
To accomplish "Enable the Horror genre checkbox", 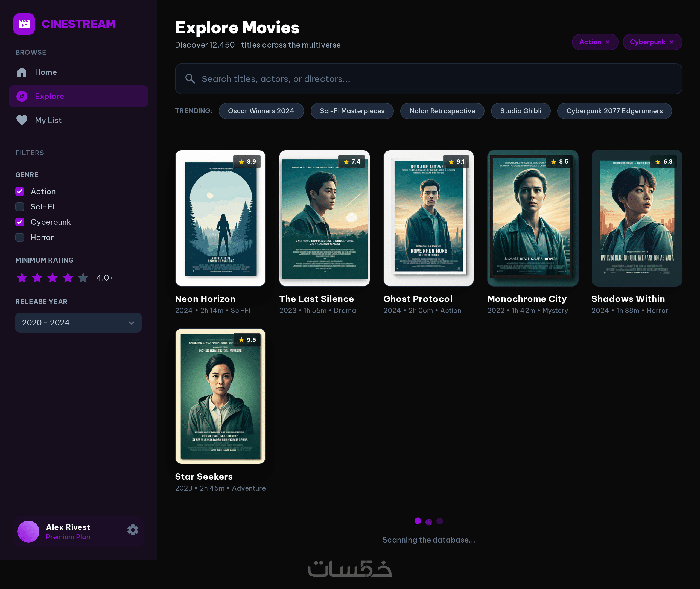I will 20,237.
